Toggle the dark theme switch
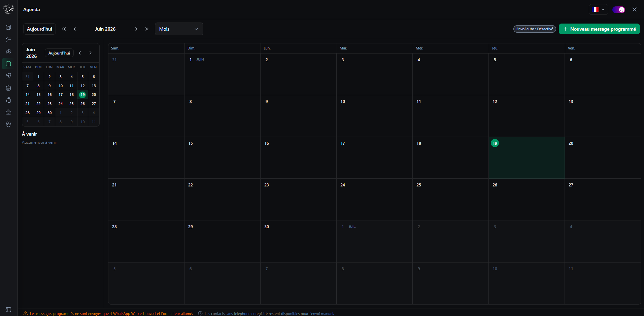 coord(619,9)
